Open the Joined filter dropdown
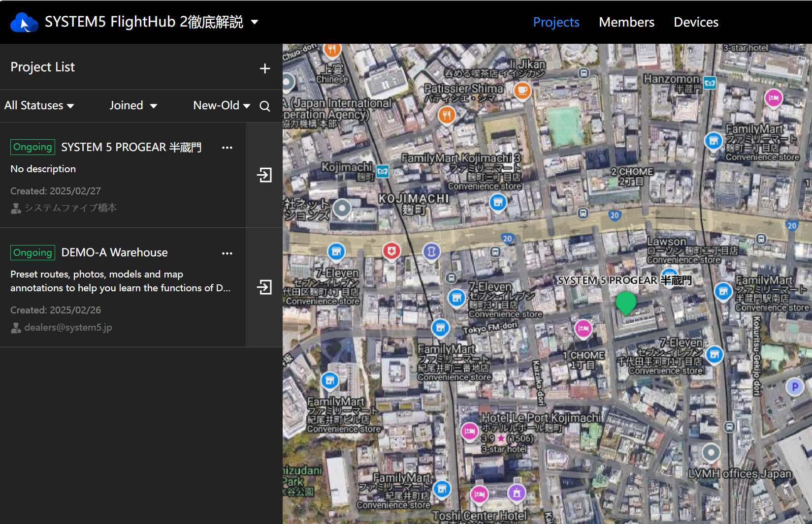 click(133, 105)
